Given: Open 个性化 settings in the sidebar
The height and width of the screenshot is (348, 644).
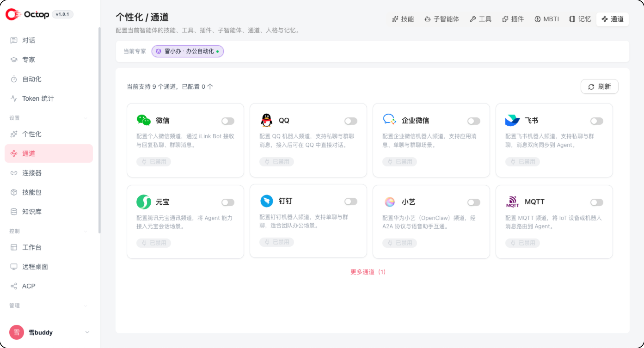Looking at the screenshot, I should [x=49, y=134].
